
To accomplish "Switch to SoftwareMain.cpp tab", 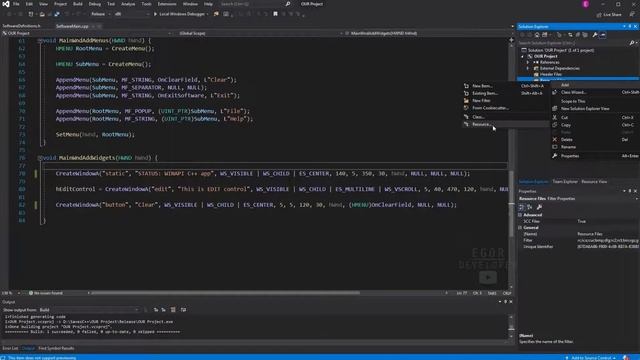I will (72, 26).
